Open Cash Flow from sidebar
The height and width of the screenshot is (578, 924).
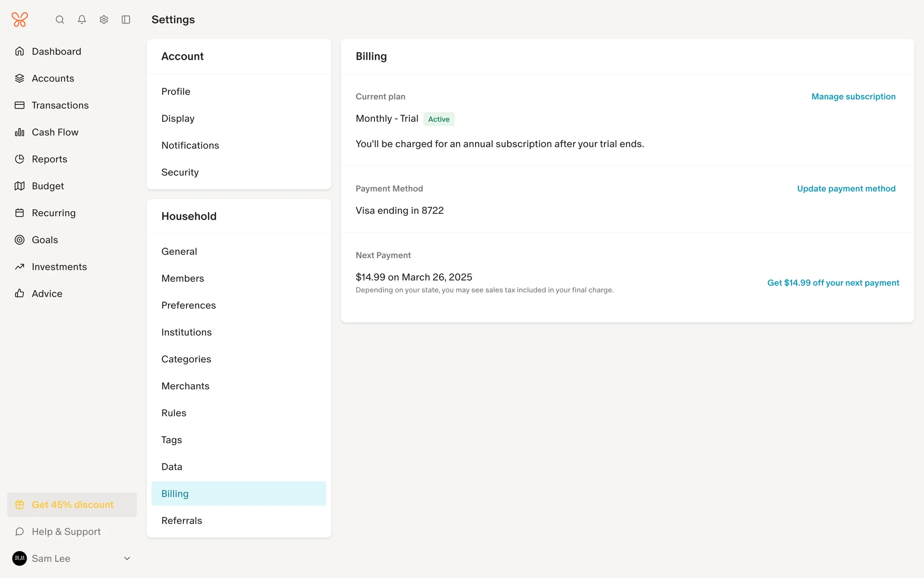point(55,132)
